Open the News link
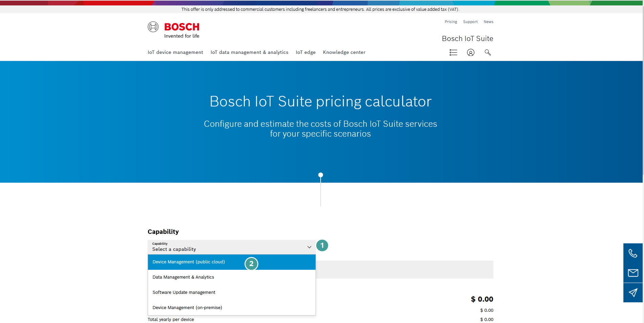Screen dimensions: 644x323 coord(488,22)
